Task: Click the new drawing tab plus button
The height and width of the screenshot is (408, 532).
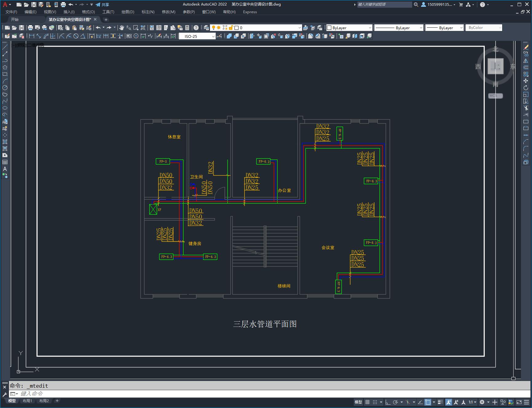Action: (x=106, y=20)
